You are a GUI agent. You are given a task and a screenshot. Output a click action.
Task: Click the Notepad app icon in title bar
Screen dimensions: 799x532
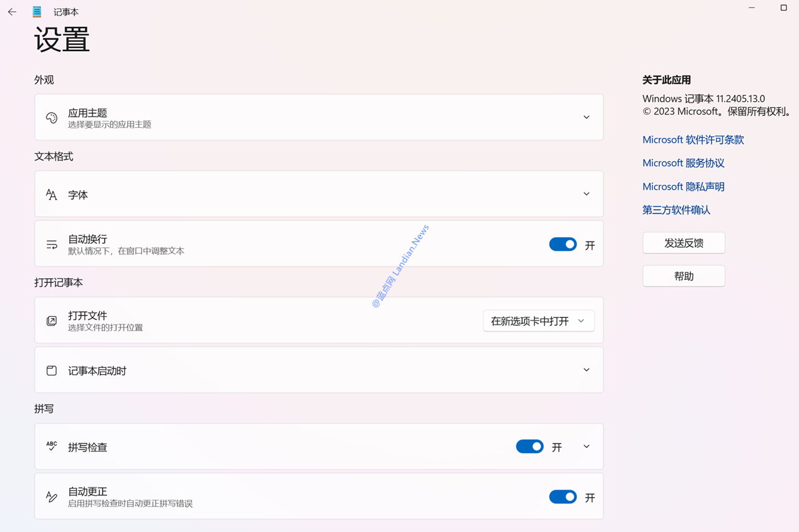pyautogui.click(x=37, y=12)
